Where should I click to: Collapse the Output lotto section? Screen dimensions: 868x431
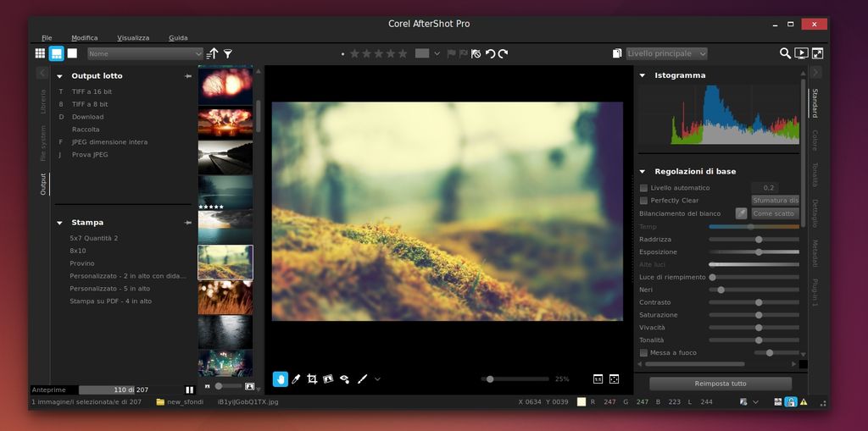[x=59, y=76]
